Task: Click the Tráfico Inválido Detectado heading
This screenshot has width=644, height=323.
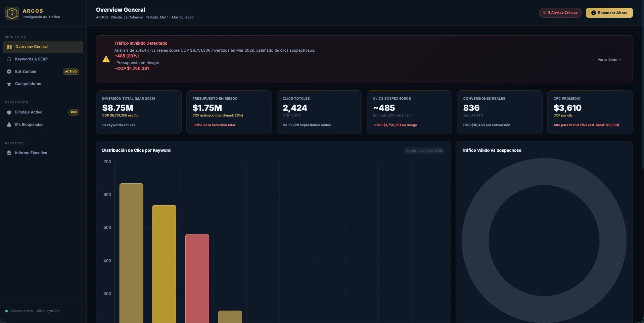Action: (x=141, y=43)
